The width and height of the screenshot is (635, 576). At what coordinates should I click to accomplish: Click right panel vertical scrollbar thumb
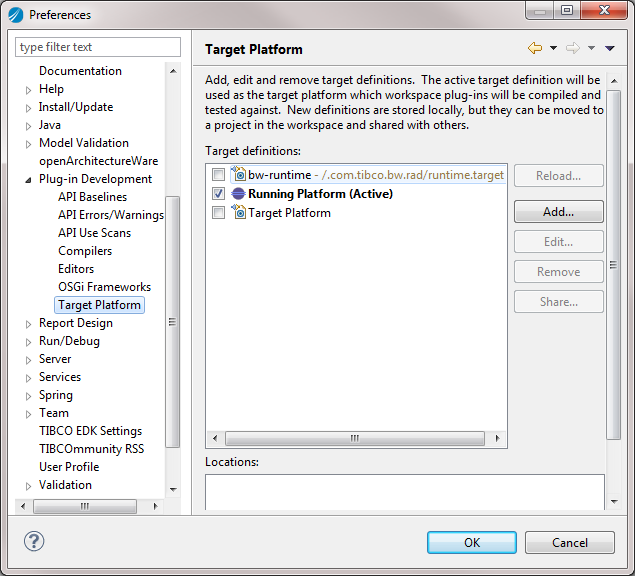pos(614,265)
